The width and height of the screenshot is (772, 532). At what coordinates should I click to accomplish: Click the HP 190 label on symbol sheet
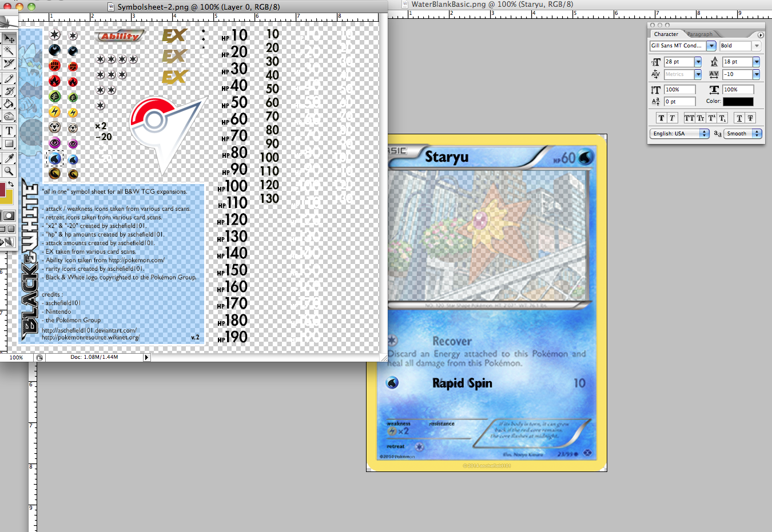(232, 337)
